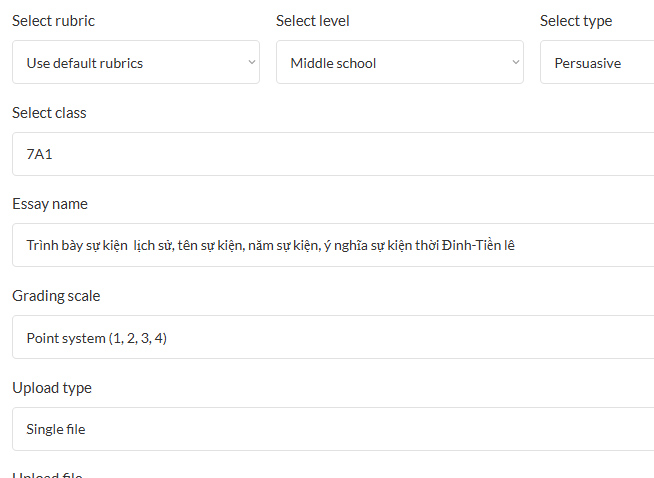654x478 pixels.
Task: Click the 'Select level' label
Action: [x=313, y=21]
